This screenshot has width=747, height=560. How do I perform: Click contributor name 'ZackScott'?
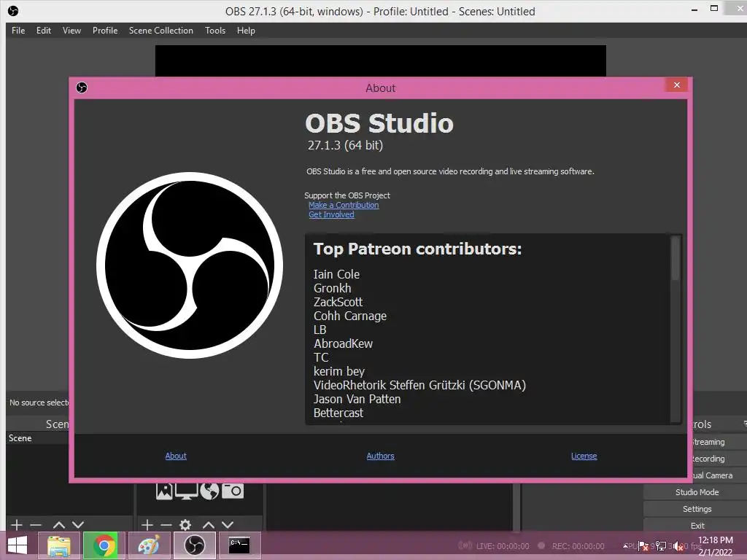pyautogui.click(x=338, y=302)
